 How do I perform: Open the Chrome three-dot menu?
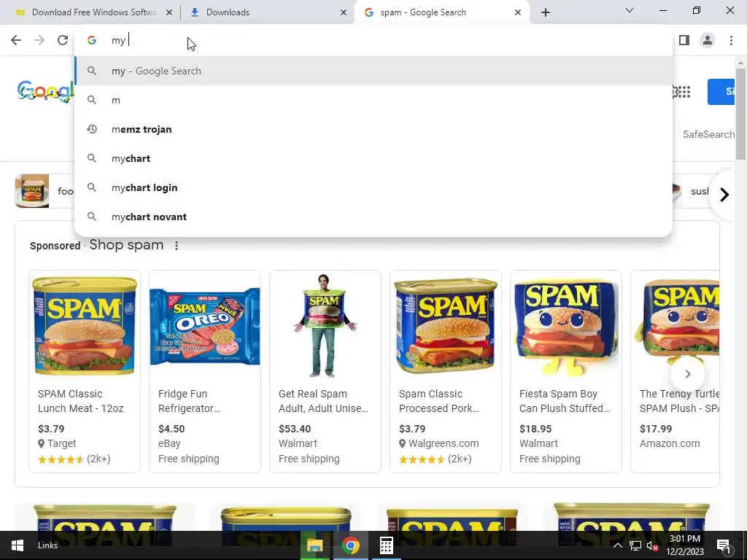pos(731,40)
